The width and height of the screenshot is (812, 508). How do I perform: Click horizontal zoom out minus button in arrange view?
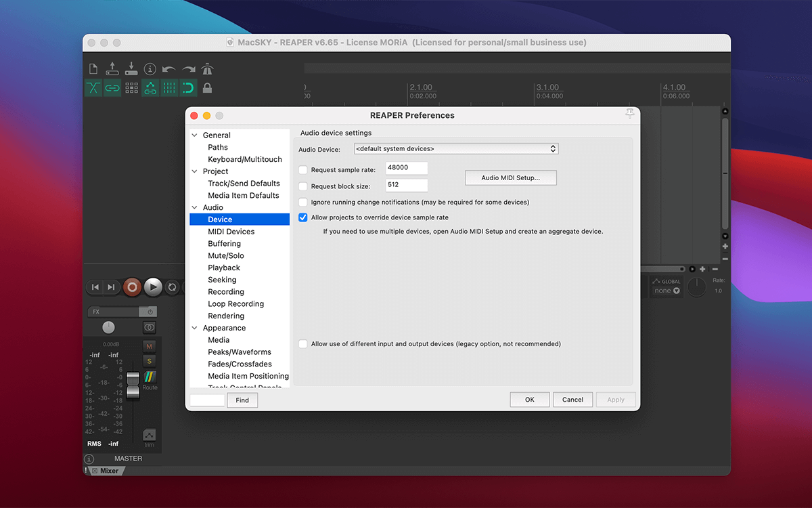click(x=715, y=269)
